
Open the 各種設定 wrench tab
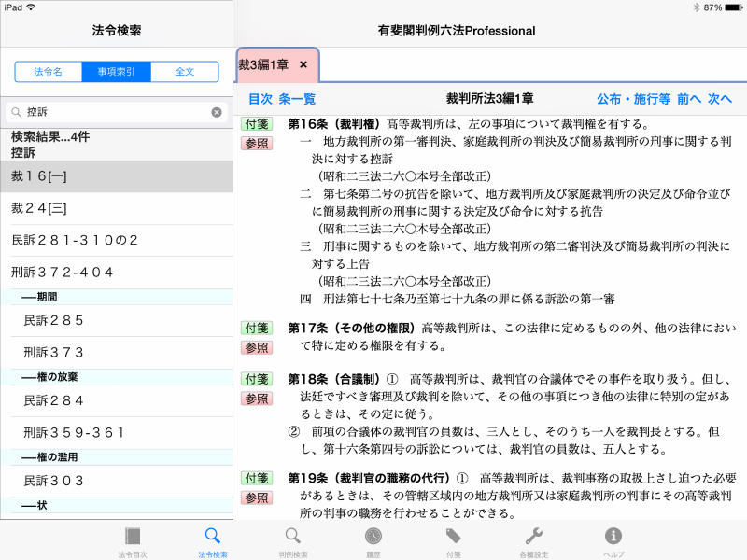[x=533, y=542]
